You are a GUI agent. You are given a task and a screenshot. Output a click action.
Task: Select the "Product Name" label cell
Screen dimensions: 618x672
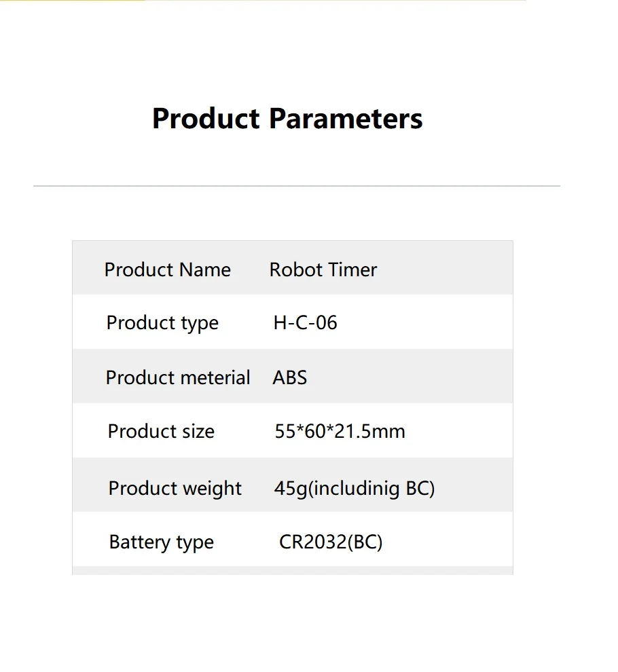tap(167, 269)
